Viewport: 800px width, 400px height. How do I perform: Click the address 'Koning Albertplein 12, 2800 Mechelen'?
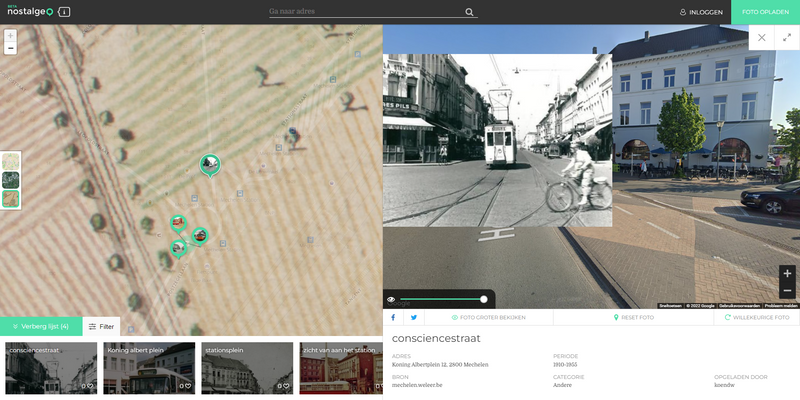point(440,365)
